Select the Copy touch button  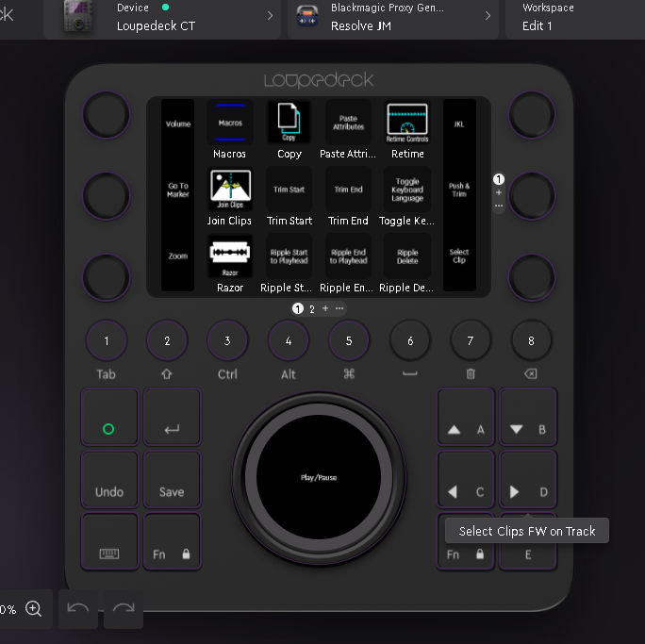pyautogui.click(x=289, y=123)
